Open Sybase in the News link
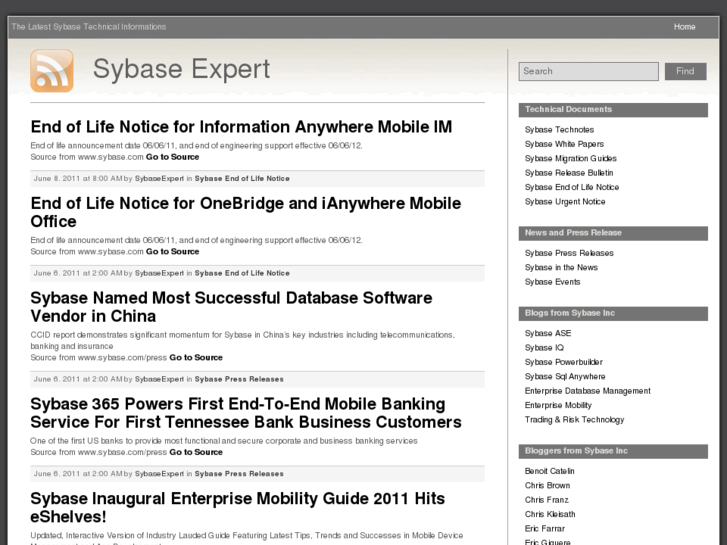The image size is (727, 545). (561, 268)
